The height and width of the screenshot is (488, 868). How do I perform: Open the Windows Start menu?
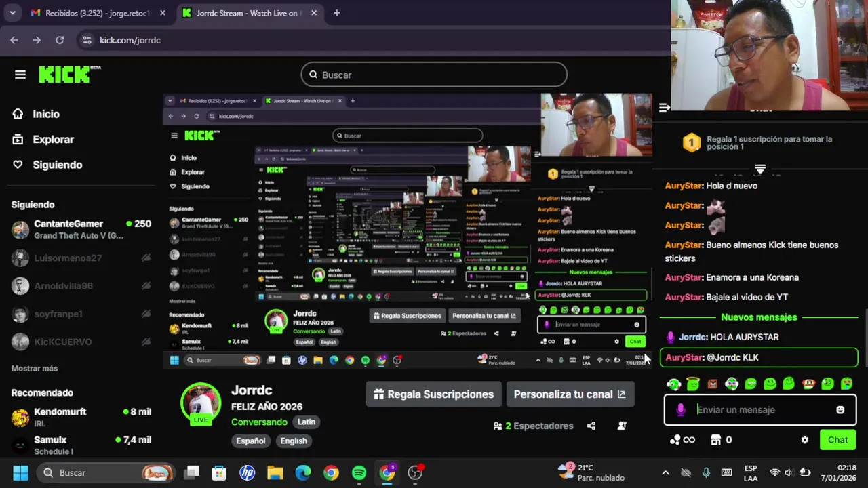point(20,473)
